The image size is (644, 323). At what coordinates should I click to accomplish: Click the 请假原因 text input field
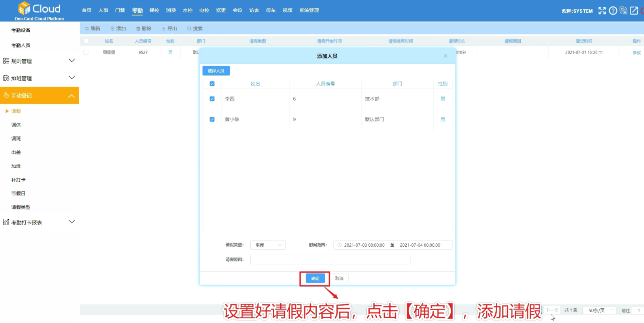tap(330, 260)
